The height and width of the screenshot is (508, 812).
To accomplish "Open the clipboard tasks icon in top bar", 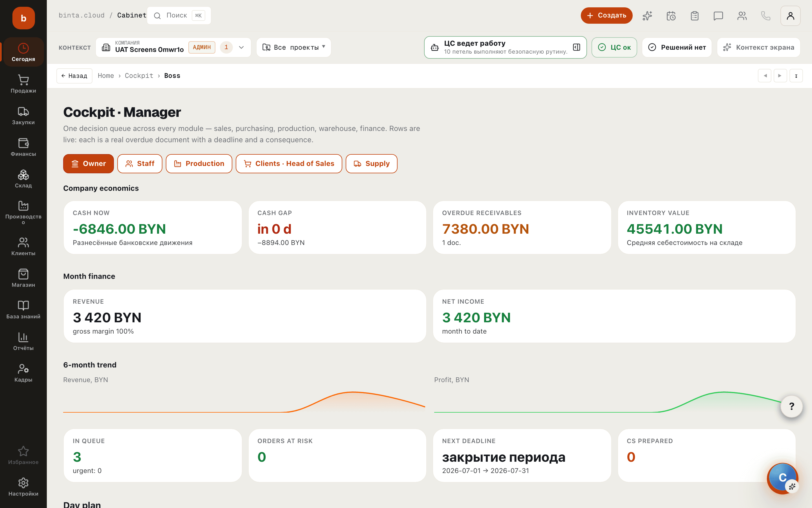I will coord(694,16).
